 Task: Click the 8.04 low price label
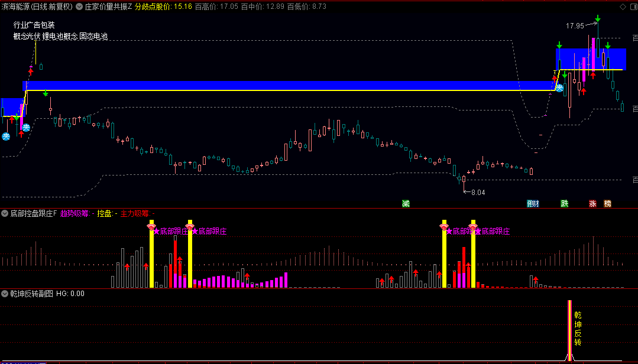coord(478,193)
